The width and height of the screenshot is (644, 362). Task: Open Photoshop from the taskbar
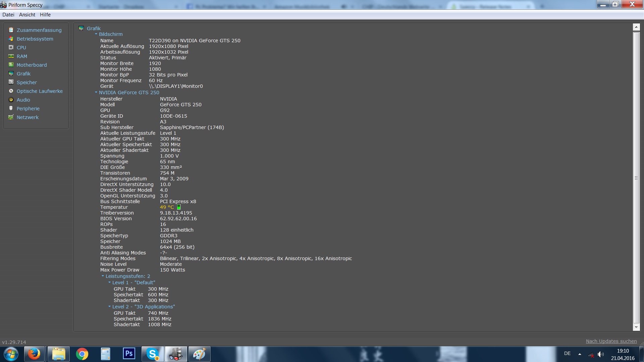coord(129,354)
